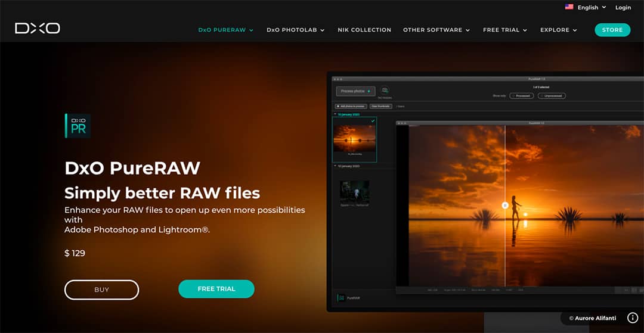Expand the DxO PureRAW navigation menu
Screen dimensions: 644x333
pos(225,30)
